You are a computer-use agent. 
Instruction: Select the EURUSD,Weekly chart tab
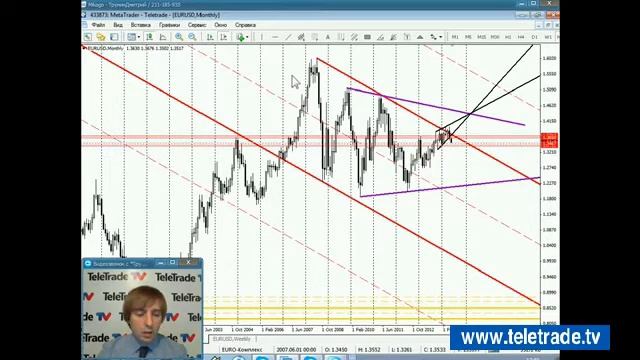(x=232, y=339)
